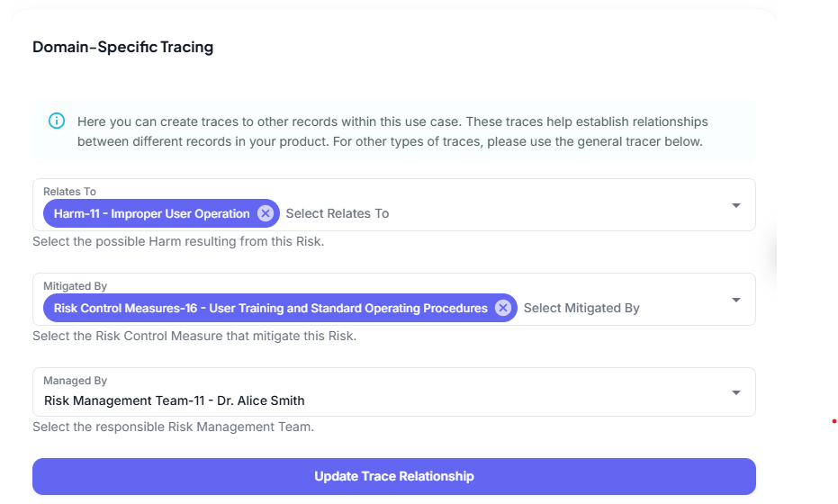The height and width of the screenshot is (504, 838).
Task: Click the Domain-Specific Tracing heading
Action: click(122, 47)
